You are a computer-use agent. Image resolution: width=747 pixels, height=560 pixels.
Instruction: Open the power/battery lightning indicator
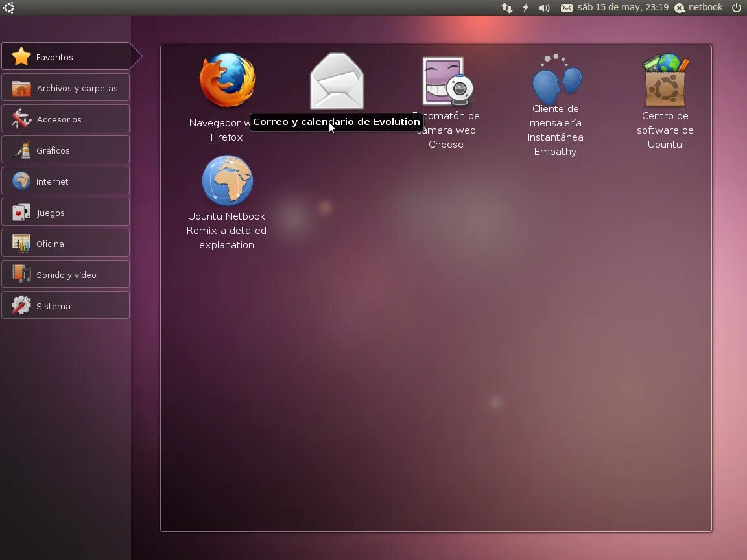[525, 8]
